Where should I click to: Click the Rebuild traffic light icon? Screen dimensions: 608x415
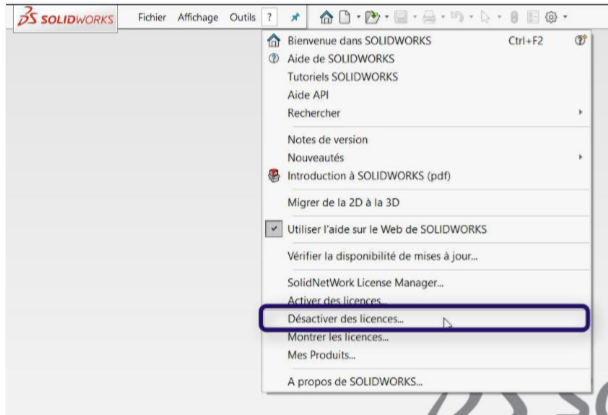(x=514, y=17)
